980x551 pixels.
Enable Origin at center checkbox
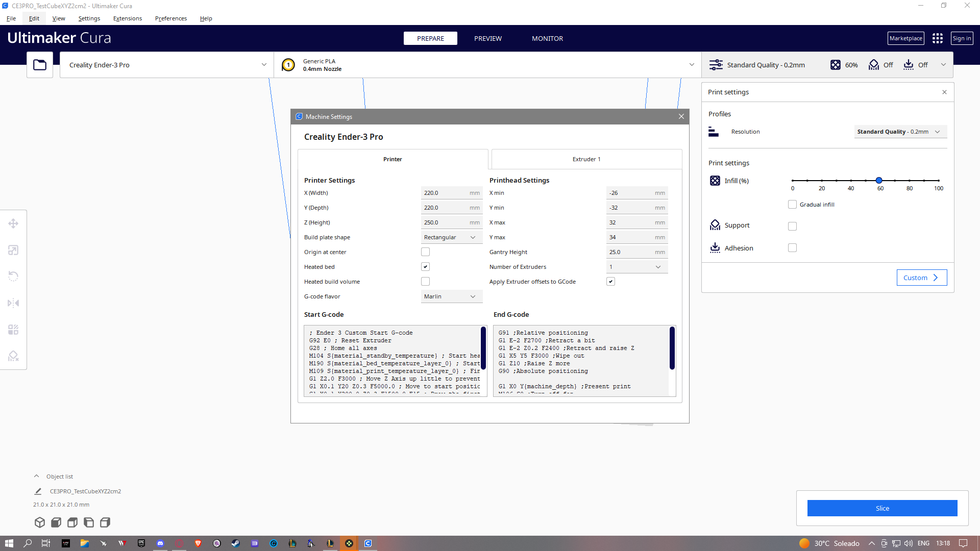pyautogui.click(x=425, y=252)
